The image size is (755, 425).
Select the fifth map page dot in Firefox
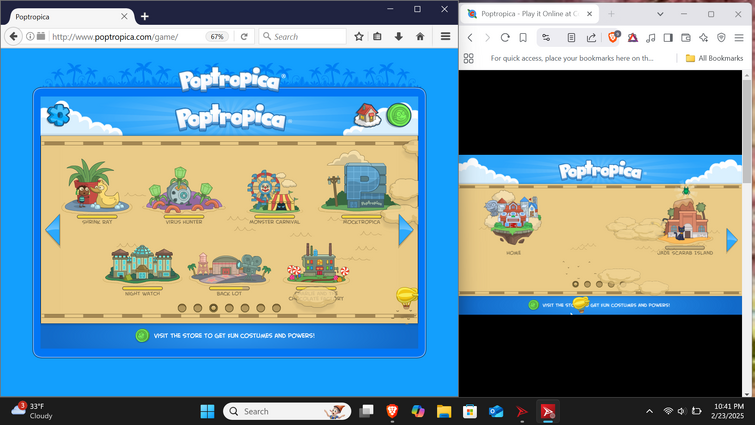point(245,308)
